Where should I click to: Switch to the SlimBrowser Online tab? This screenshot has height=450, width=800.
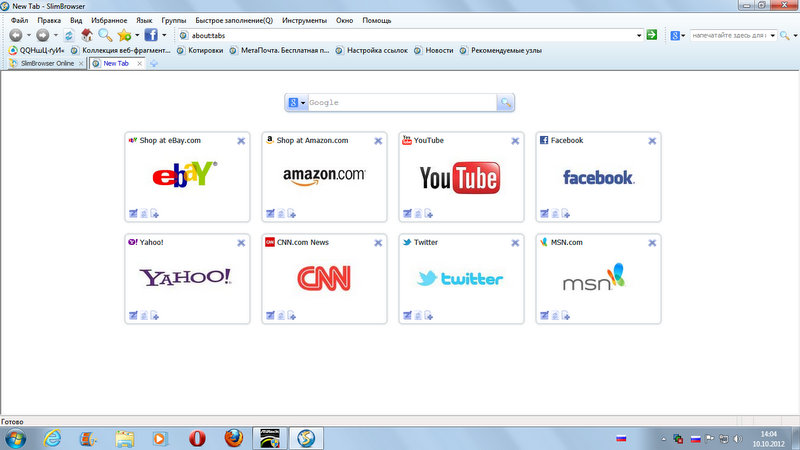[47, 63]
